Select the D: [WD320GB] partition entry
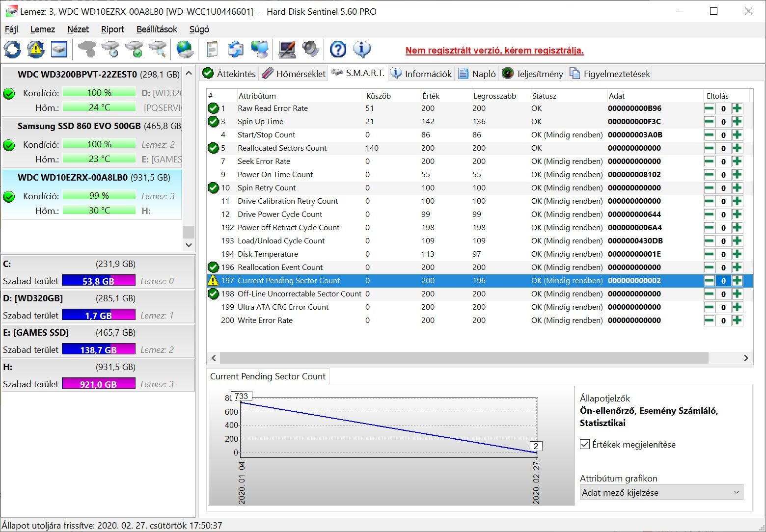The width and height of the screenshot is (766, 532). pyautogui.click(x=98, y=306)
